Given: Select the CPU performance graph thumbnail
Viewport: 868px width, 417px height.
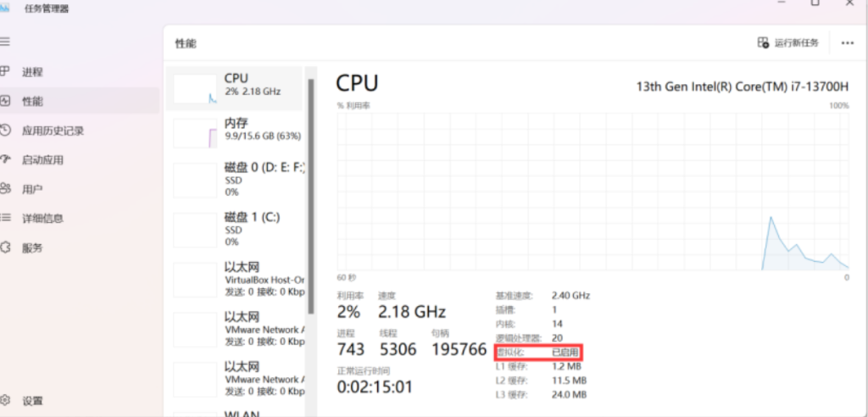Looking at the screenshot, I should coord(195,88).
